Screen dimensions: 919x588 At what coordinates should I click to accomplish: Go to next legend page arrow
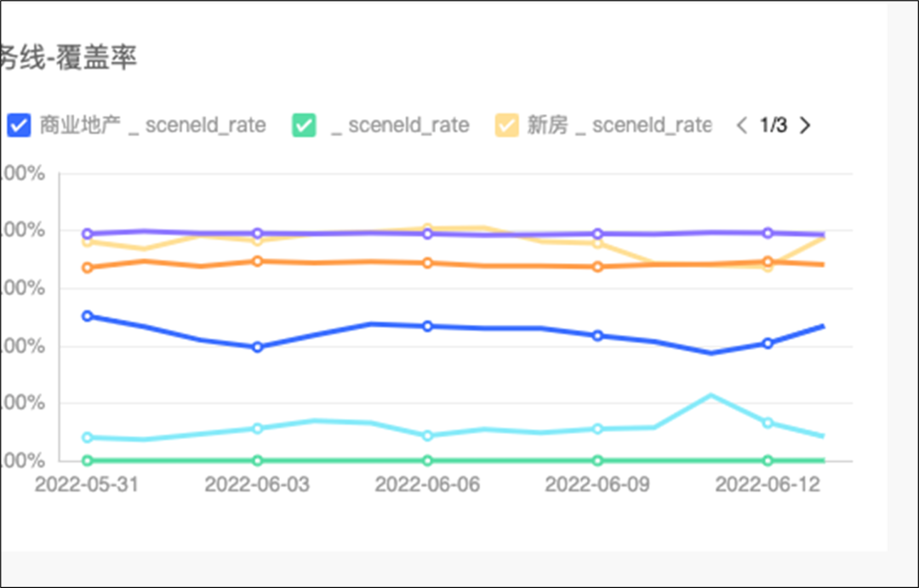(805, 126)
